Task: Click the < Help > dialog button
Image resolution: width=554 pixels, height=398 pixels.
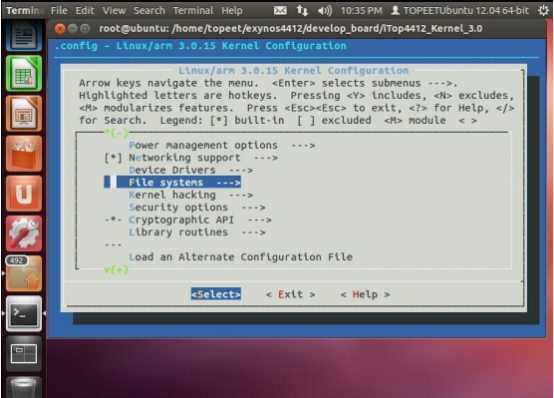Action: (x=365, y=294)
